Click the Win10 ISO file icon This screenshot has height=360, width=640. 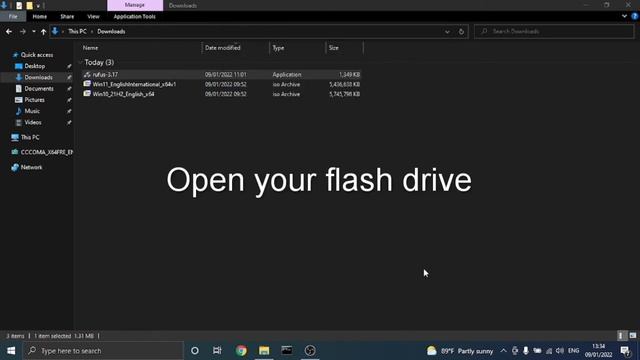tap(87, 93)
